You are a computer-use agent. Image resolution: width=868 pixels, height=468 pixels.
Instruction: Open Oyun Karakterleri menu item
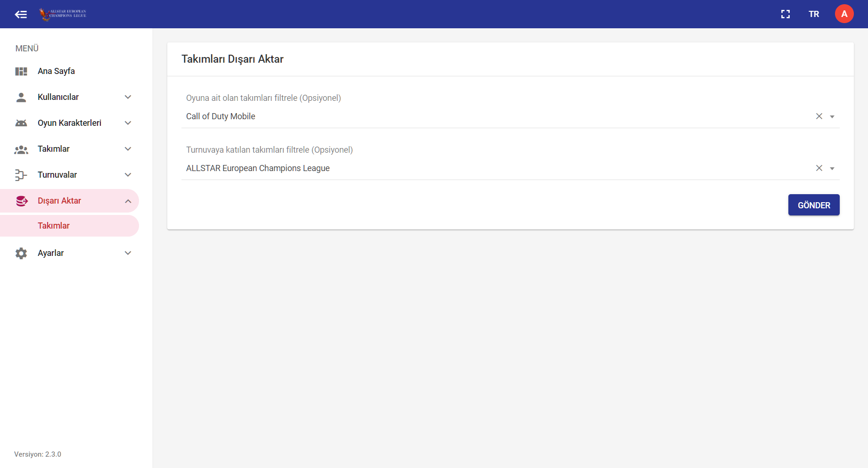pyautogui.click(x=70, y=123)
